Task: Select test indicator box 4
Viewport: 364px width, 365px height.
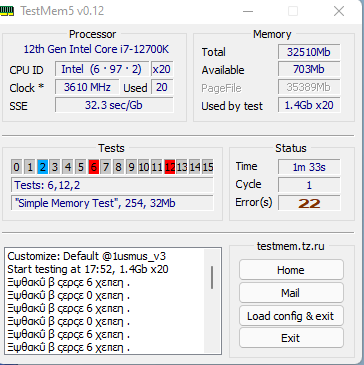Action: pyautogui.click(x=68, y=167)
